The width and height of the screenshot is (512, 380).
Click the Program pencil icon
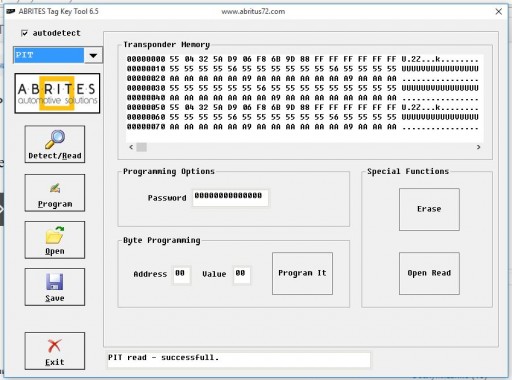[55, 188]
